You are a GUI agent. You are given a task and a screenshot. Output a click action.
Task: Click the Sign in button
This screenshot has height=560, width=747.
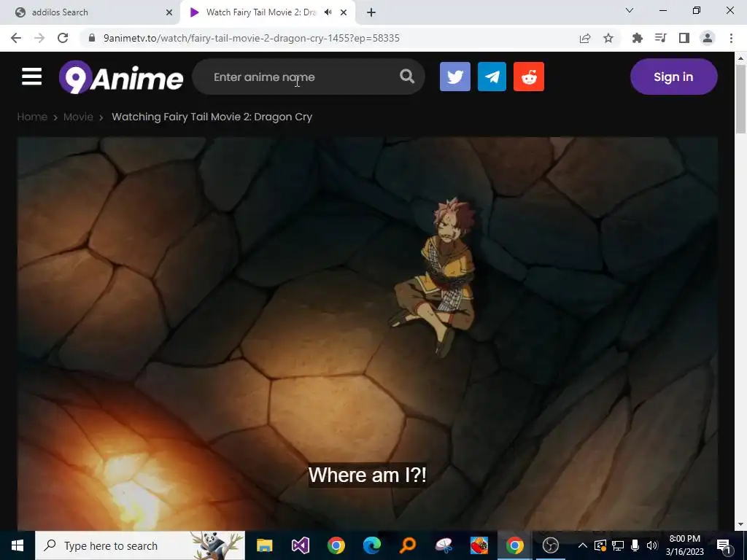(673, 77)
